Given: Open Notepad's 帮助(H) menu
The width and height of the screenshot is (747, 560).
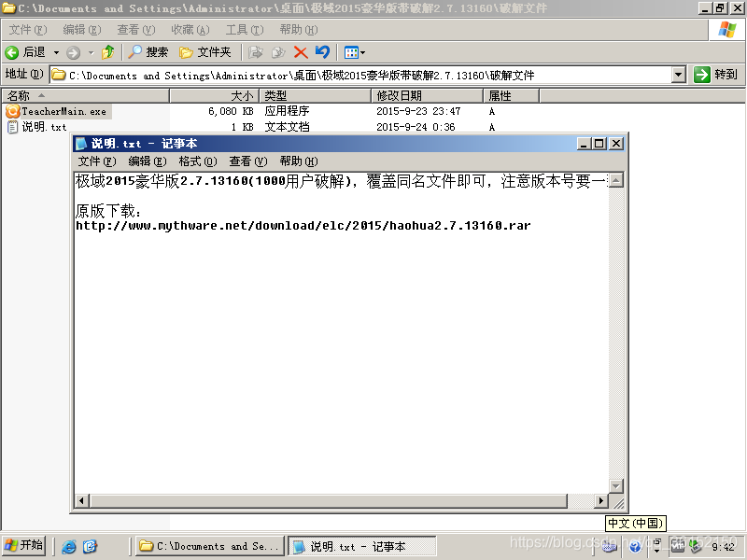Looking at the screenshot, I should 299,161.
